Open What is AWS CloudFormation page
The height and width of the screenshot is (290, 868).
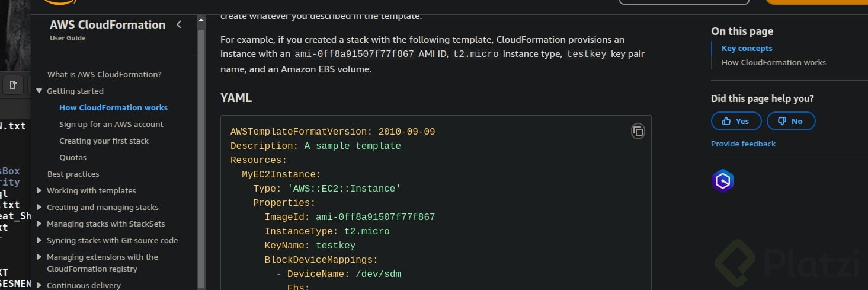(x=104, y=75)
